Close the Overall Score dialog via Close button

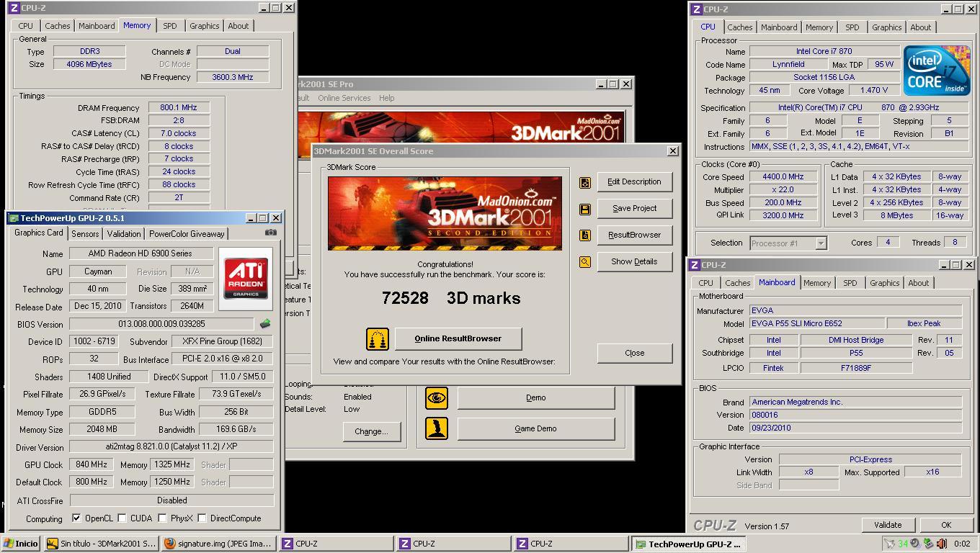[x=634, y=353]
